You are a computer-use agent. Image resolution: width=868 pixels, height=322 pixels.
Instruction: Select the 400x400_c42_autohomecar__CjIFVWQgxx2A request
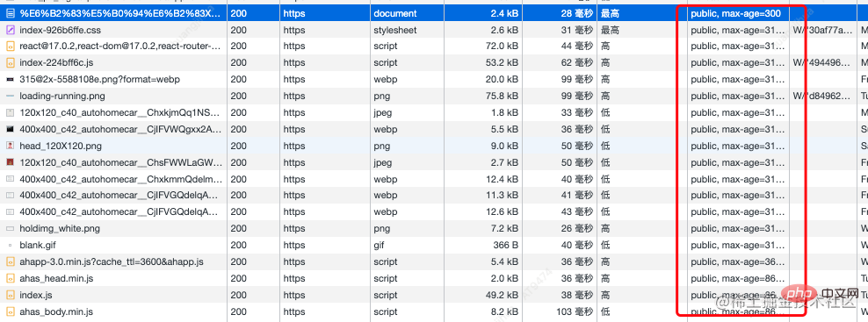tap(120, 129)
